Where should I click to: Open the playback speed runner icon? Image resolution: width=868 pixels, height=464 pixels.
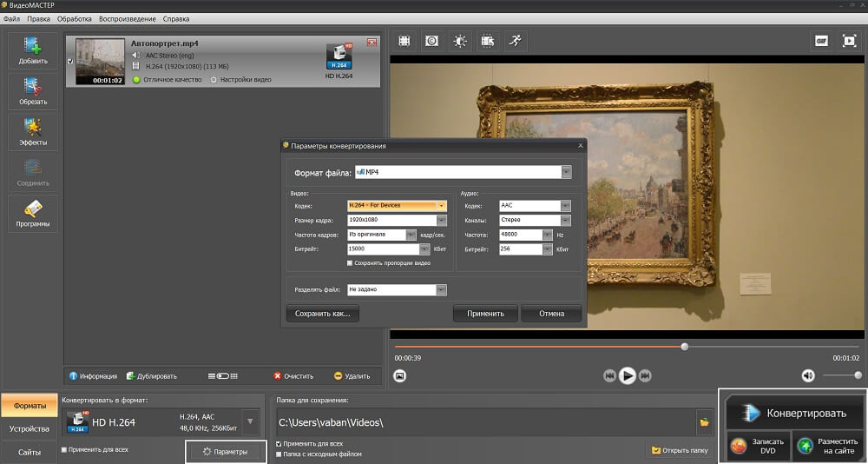coord(516,41)
